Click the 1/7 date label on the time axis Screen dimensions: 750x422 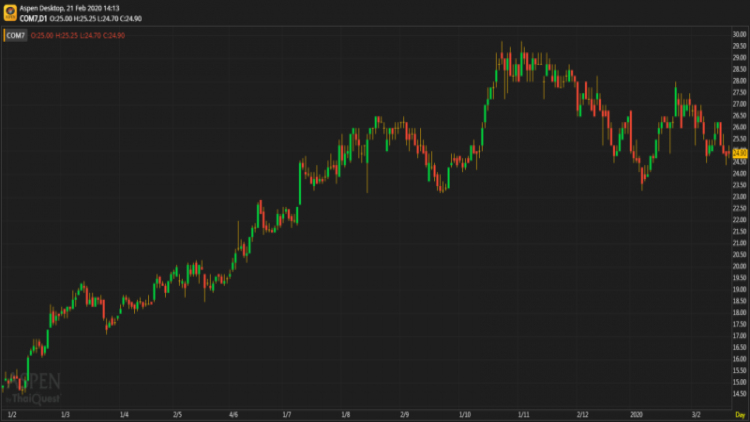287,415
